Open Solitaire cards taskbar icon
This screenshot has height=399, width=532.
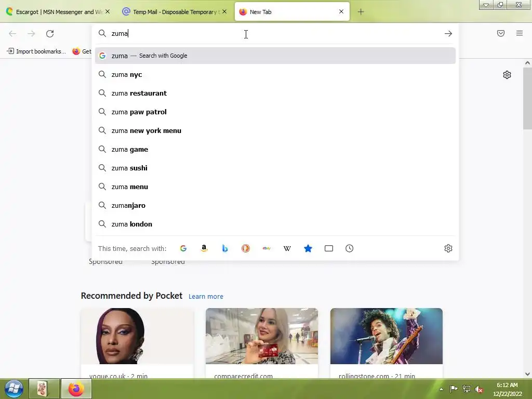(44, 389)
